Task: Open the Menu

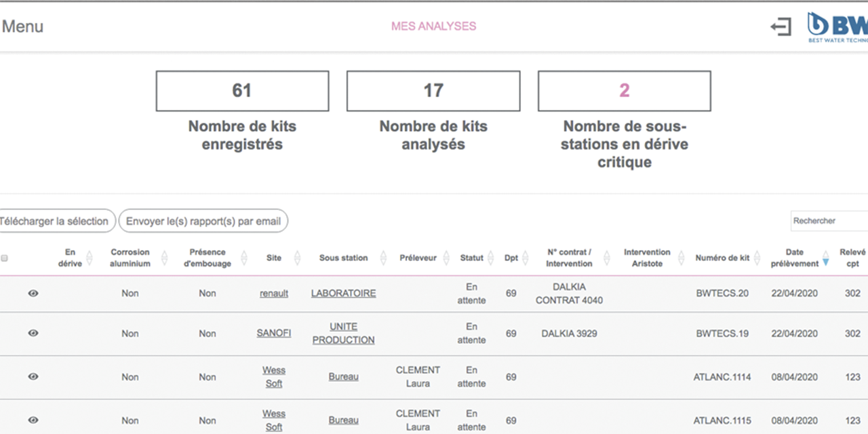Action: pos(22,26)
